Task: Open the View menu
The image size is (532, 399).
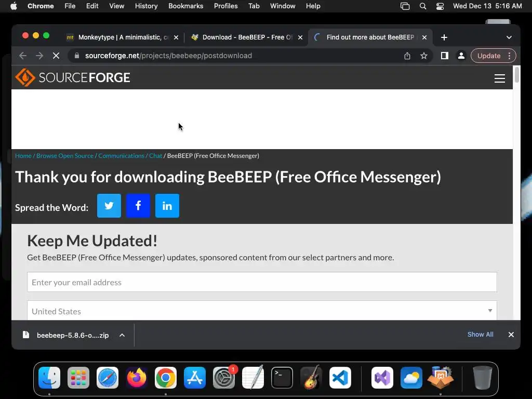Action: (117, 6)
